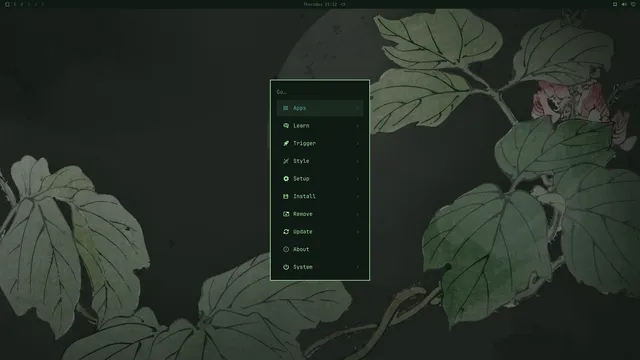Expand the Style submenu chevron
Viewport: 640px width, 360px height.
[358, 161]
